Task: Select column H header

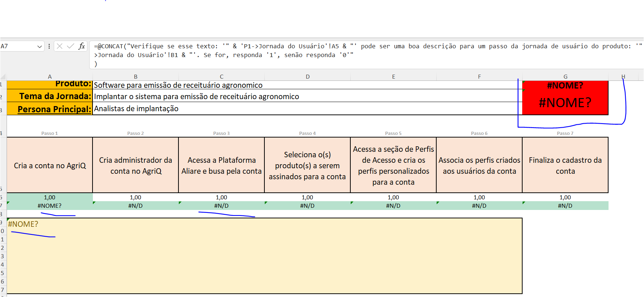Action: click(x=623, y=77)
